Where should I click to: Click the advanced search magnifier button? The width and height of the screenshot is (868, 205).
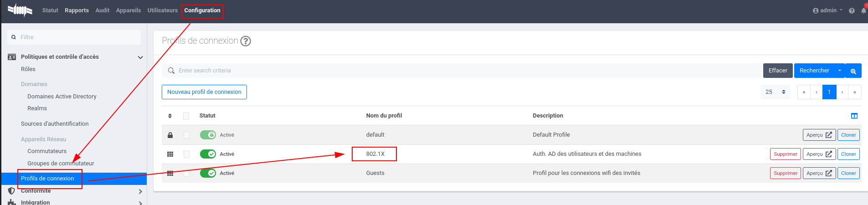pos(853,71)
